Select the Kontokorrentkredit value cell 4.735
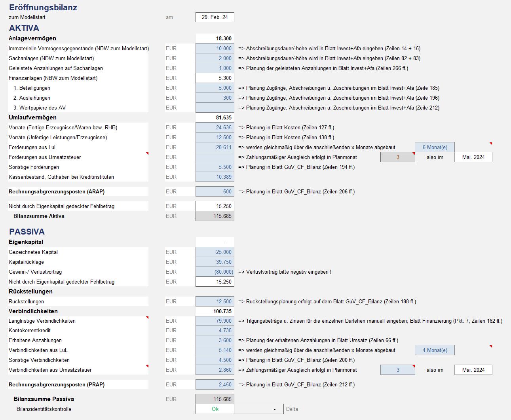 [215, 330]
